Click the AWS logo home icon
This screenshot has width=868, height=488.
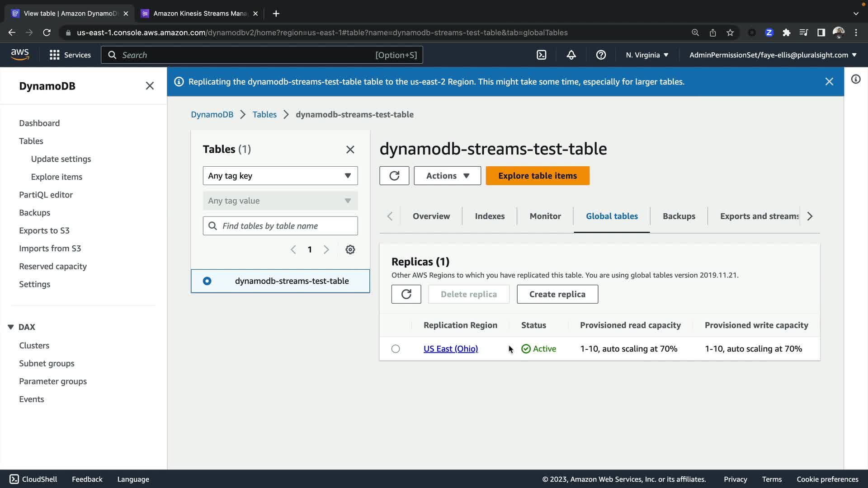pyautogui.click(x=20, y=55)
